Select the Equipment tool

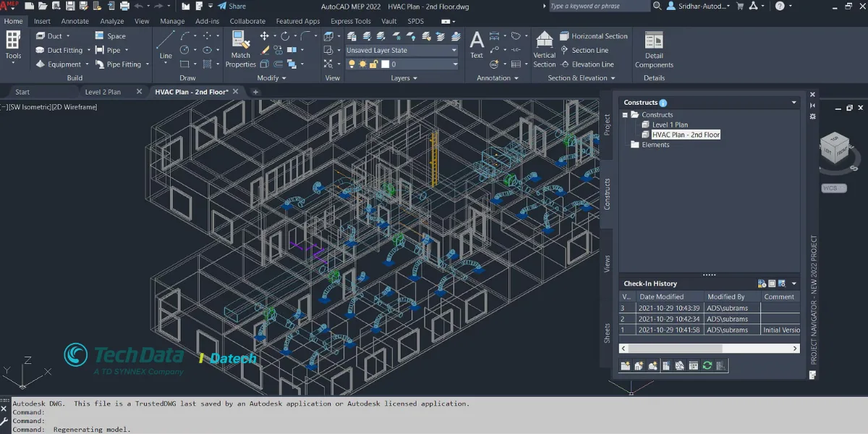pos(59,64)
